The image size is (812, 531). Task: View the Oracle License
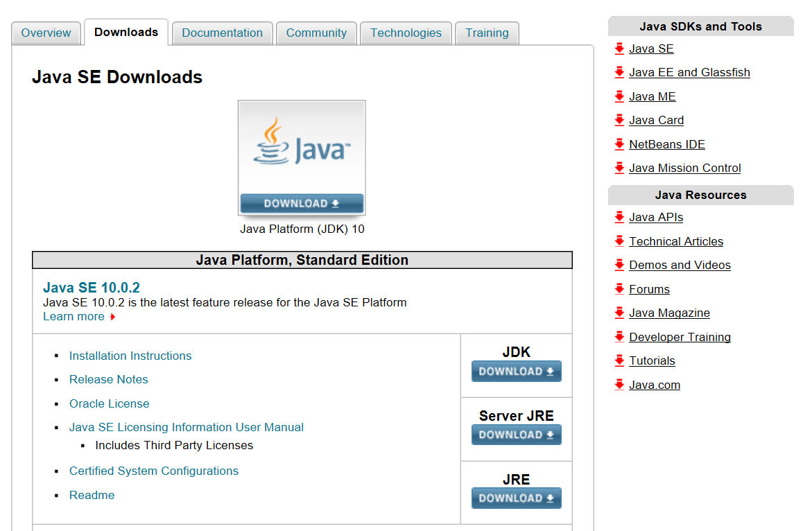(x=110, y=403)
